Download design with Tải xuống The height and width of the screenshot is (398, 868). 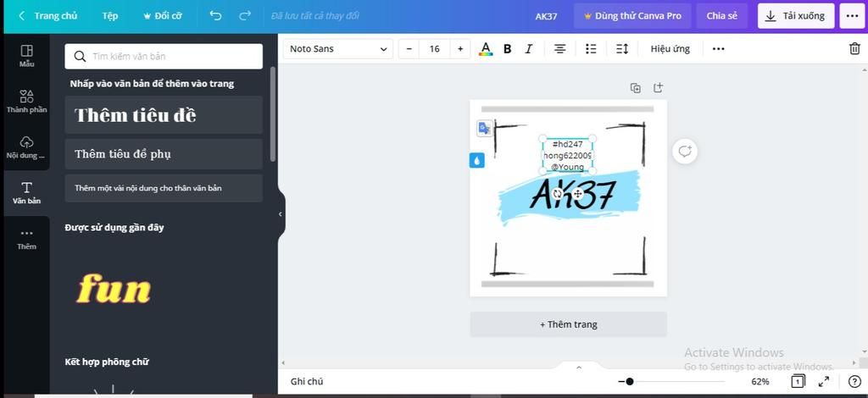coord(795,16)
